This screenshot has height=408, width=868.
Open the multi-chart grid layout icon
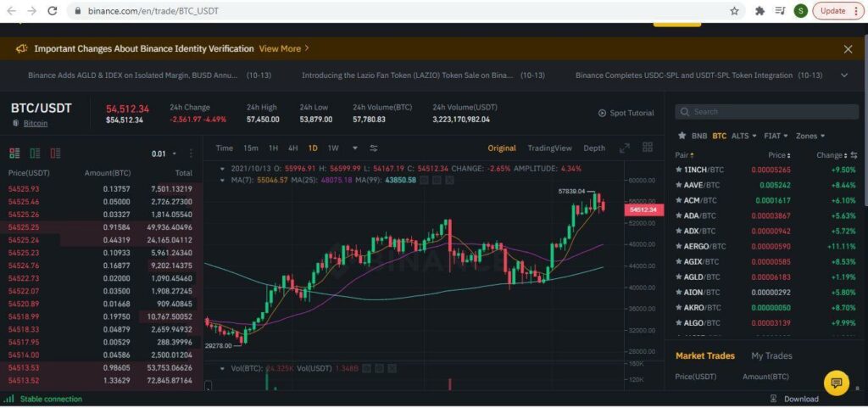[x=647, y=148]
